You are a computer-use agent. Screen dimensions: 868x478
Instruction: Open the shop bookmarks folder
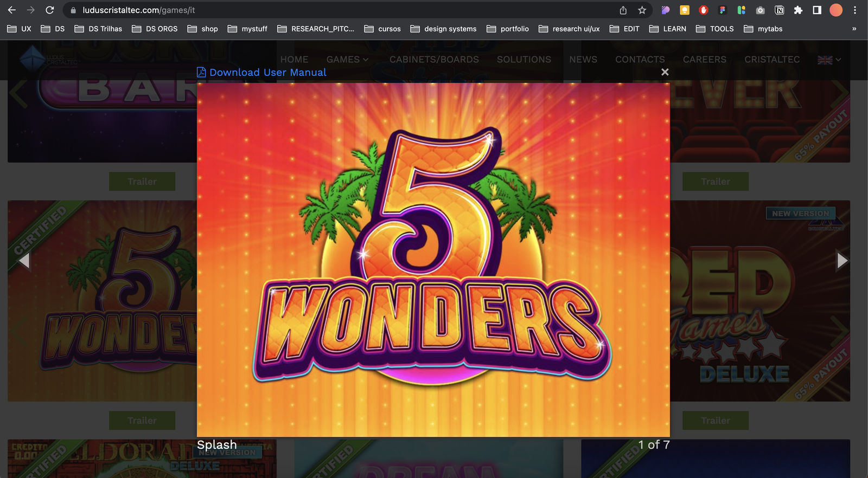point(202,29)
